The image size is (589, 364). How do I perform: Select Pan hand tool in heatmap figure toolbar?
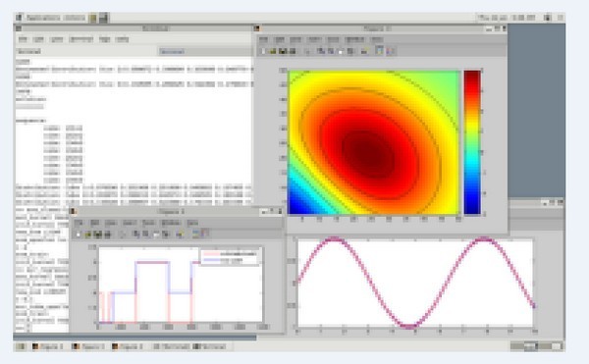[x=341, y=51]
